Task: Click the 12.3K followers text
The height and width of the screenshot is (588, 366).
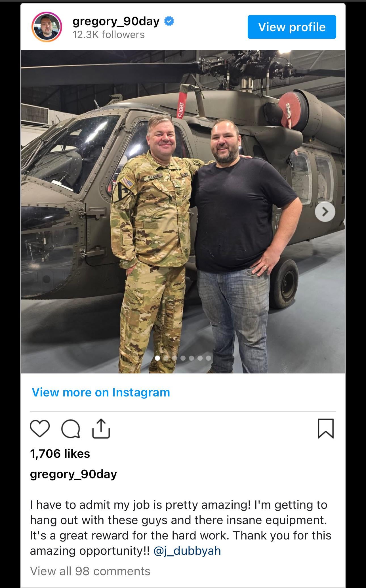Action: tap(108, 35)
